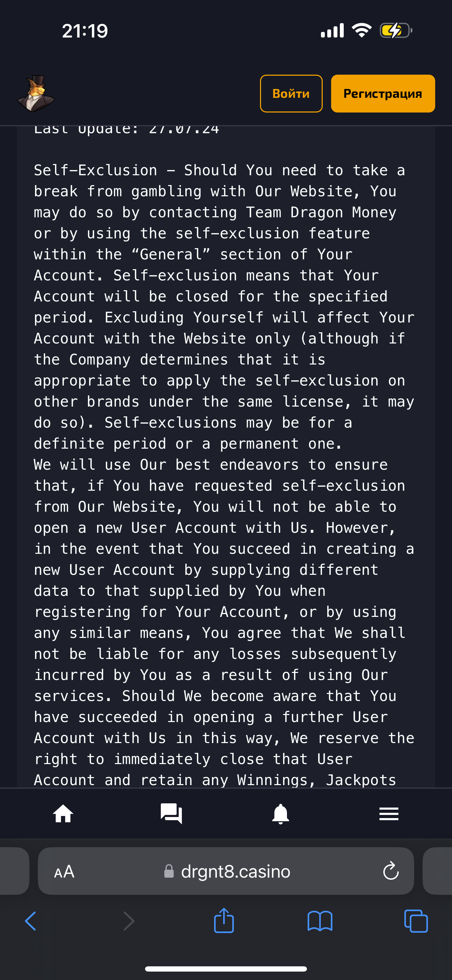Tap the home indicator bar
This screenshot has width=452, height=980.
226,969
